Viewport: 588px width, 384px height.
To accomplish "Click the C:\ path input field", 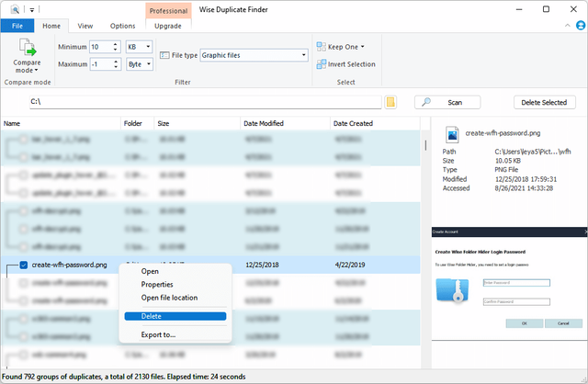I will (x=202, y=102).
